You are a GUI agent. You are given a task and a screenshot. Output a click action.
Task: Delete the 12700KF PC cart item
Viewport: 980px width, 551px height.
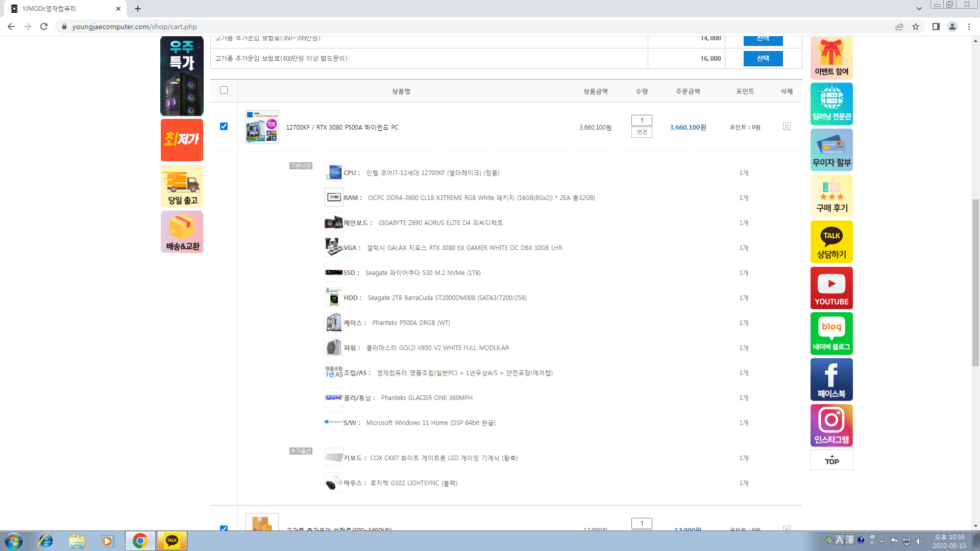[x=787, y=127]
